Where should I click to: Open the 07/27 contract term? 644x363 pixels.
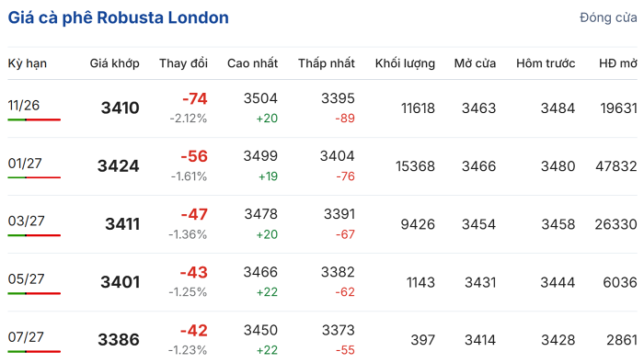[26, 337]
